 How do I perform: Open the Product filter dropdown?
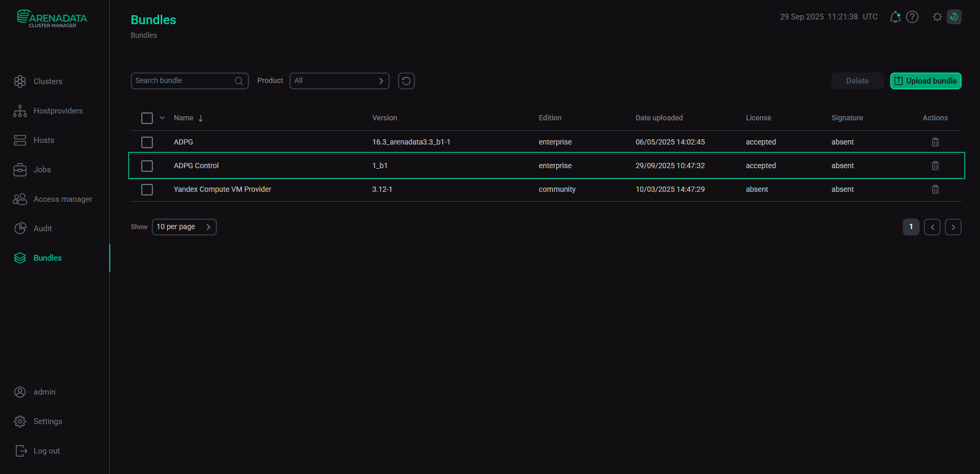point(339,81)
